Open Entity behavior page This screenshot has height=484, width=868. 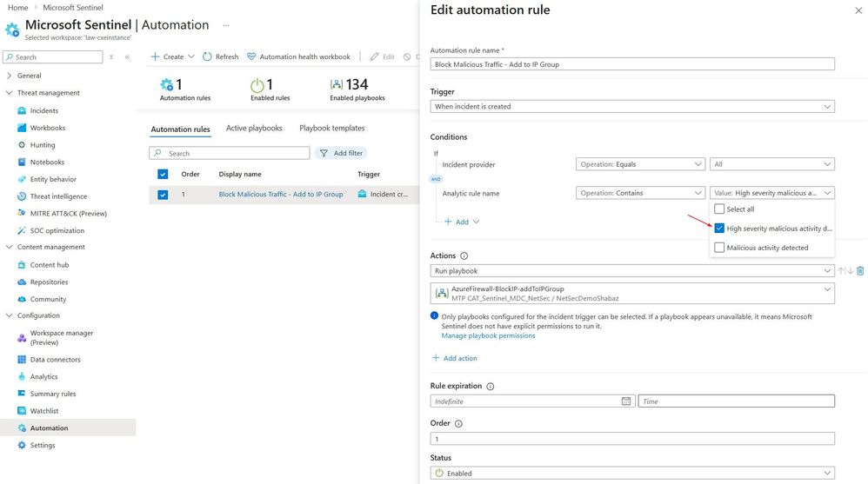pyautogui.click(x=53, y=179)
